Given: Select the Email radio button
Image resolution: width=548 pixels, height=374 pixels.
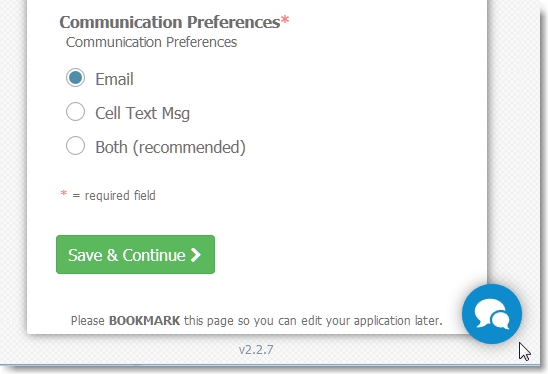Looking at the screenshot, I should [x=75, y=78].
